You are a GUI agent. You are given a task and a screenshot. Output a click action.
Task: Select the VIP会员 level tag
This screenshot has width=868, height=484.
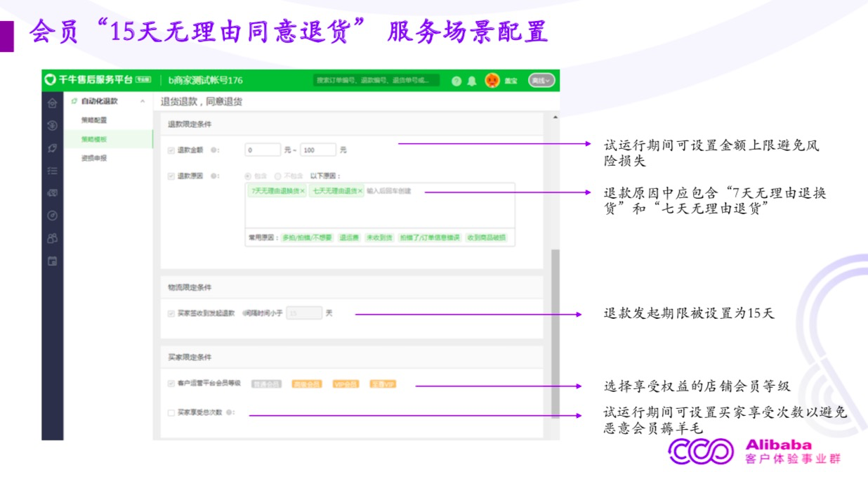click(346, 384)
